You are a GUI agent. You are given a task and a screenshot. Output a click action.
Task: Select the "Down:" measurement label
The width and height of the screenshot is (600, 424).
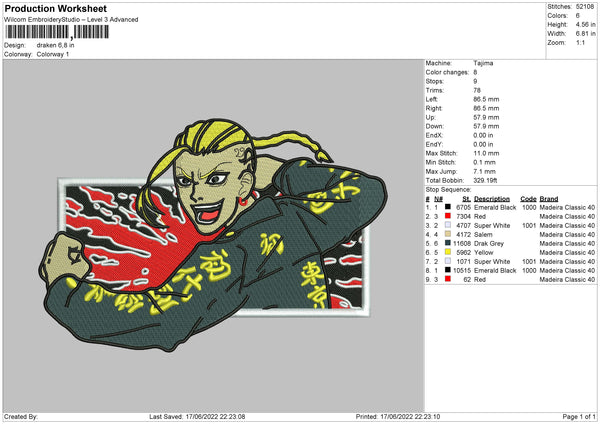tap(435, 126)
